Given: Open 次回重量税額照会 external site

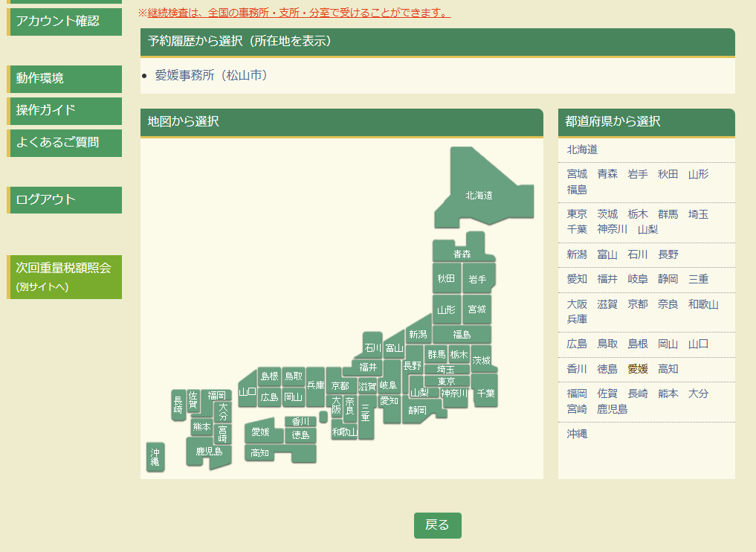Looking at the screenshot, I should (65, 276).
